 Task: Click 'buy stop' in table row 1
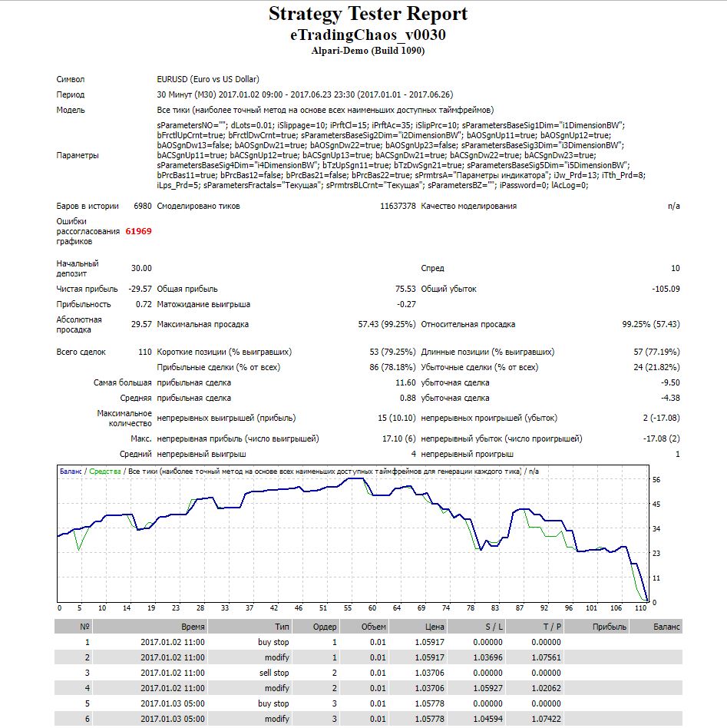[273, 642]
